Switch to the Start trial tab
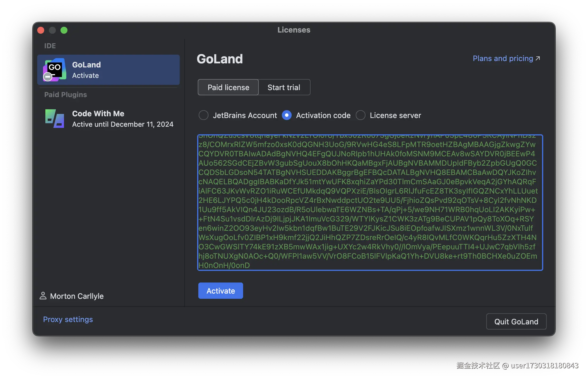Image resolution: width=588 pixels, height=379 pixels. (284, 87)
